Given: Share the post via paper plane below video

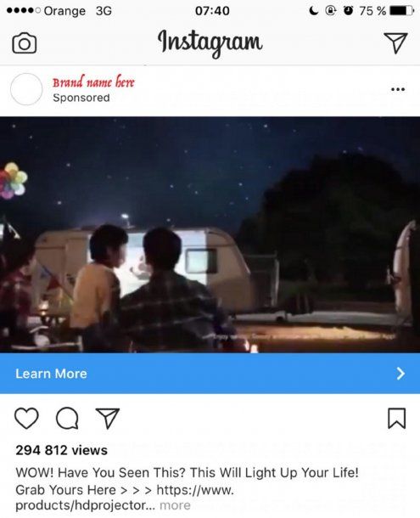Looking at the screenshot, I should pos(107,419).
